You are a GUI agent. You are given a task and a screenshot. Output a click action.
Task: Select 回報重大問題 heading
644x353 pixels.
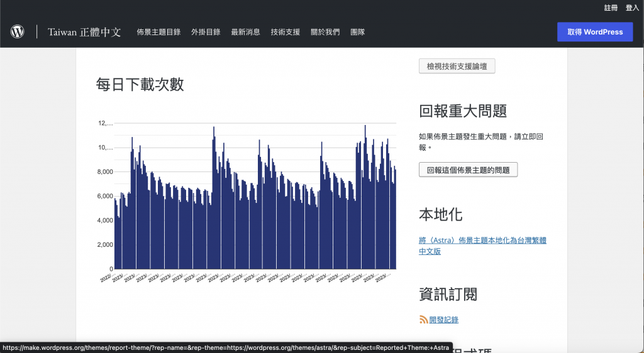pyautogui.click(x=463, y=111)
